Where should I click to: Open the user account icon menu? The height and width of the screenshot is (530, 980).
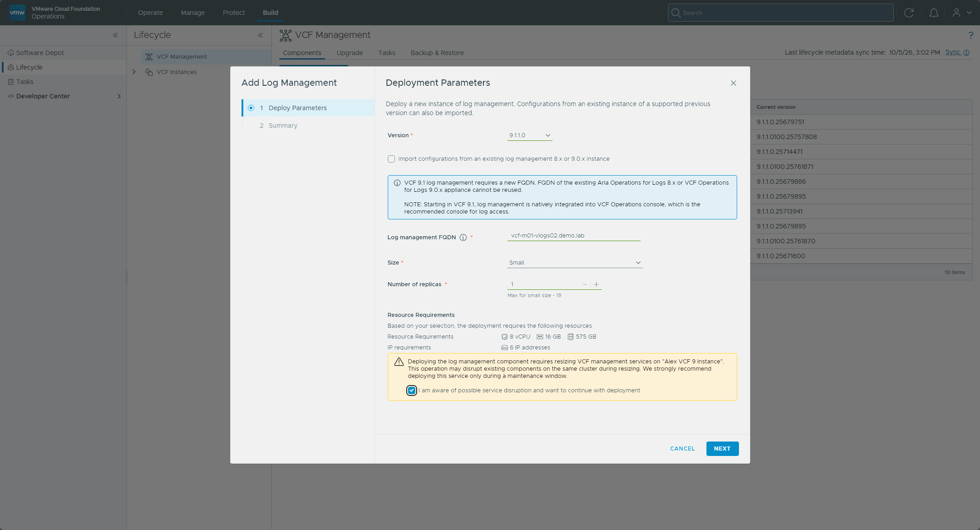(x=956, y=13)
